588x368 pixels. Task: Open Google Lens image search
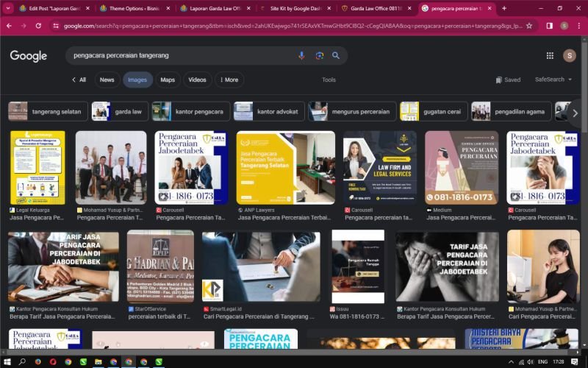tap(319, 56)
